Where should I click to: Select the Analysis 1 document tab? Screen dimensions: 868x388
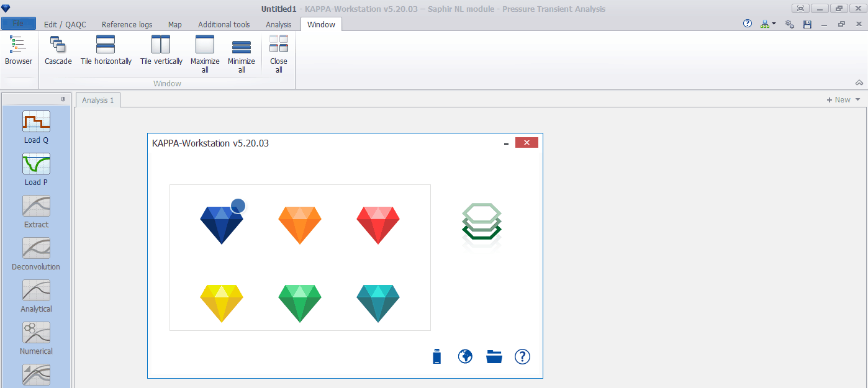(98, 100)
